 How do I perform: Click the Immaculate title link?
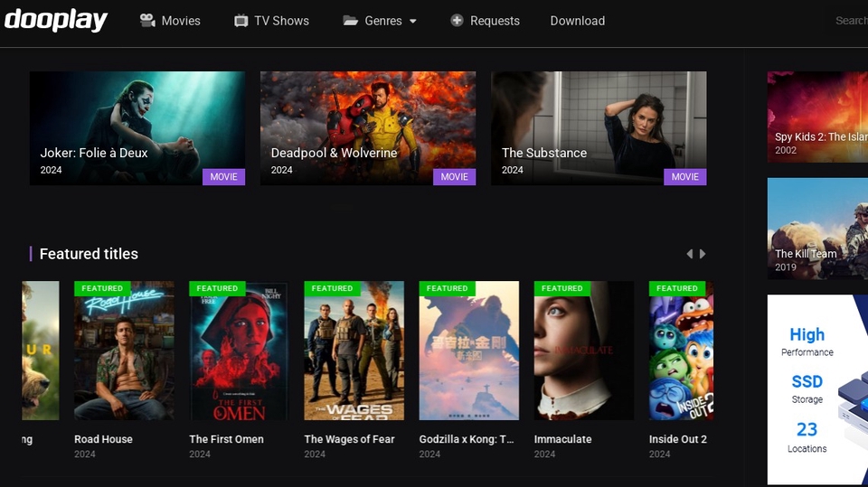[563, 439]
